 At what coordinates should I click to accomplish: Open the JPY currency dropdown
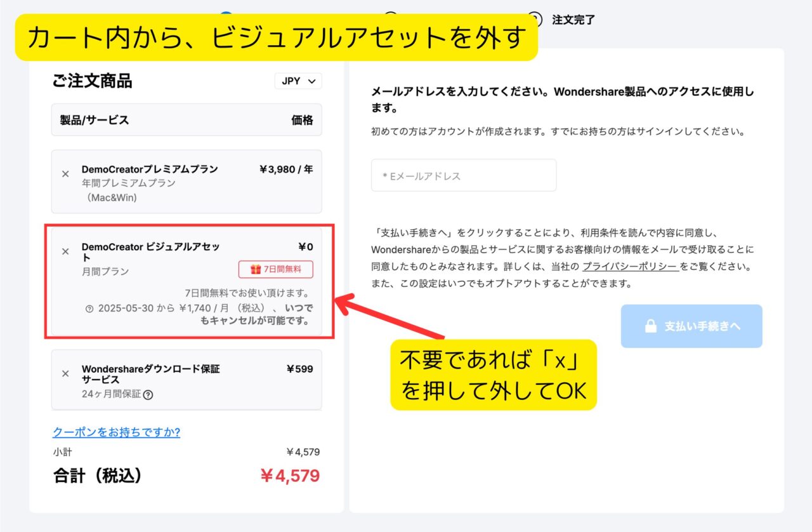pyautogui.click(x=298, y=81)
